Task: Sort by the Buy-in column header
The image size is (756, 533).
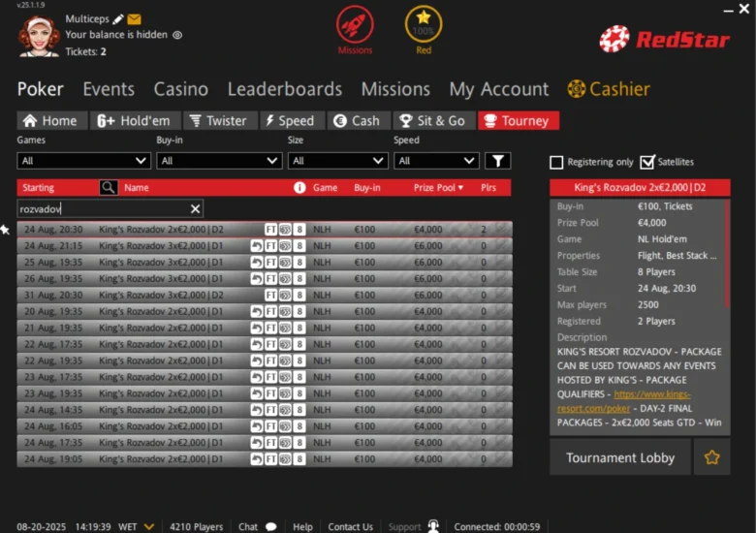Action: 367,188
